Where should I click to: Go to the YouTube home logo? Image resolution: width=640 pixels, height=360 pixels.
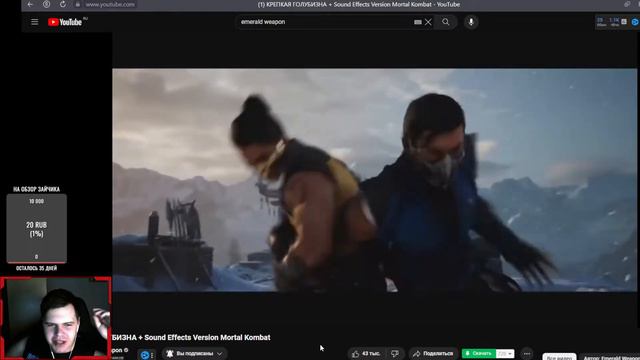pos(65,22)
